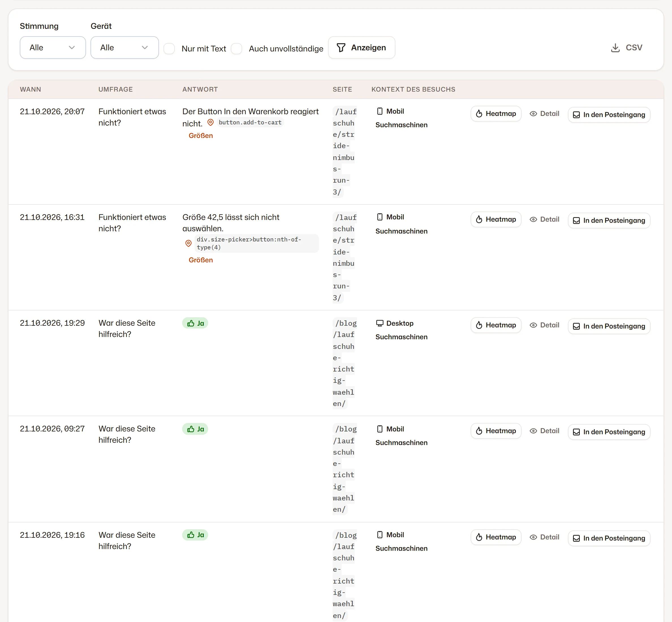The height and width of the screenshot is (622, 672).
Task: View Detail of the 16:31 response
Action: (544, 219)
